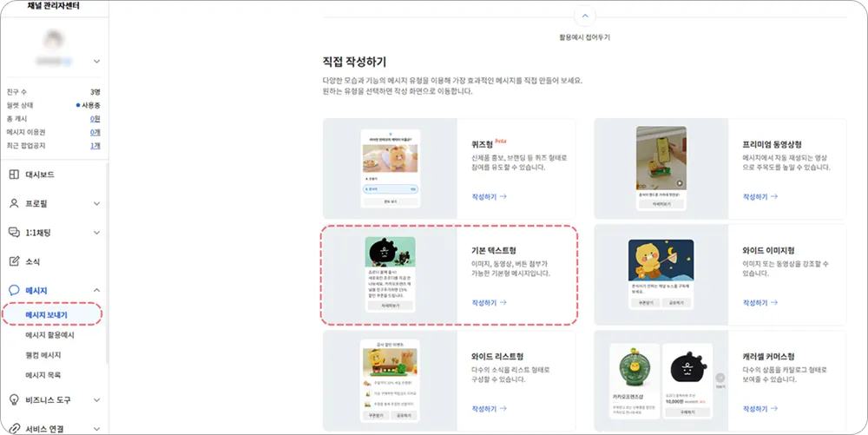This screenshot has height=435, width=868.
Task: Click the 소식 edit note icon
Action: (15, 261)
